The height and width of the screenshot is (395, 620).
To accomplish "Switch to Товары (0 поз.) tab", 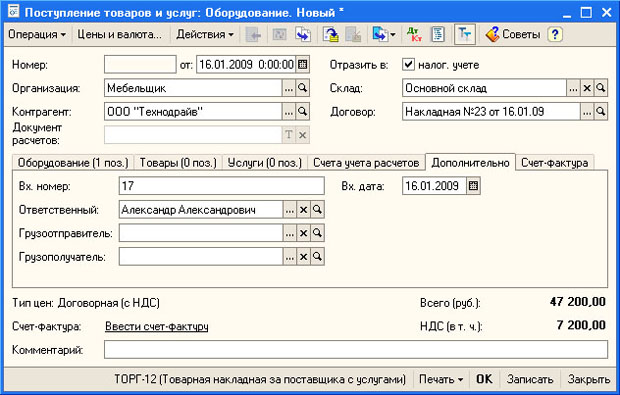I will coord(178,163).
